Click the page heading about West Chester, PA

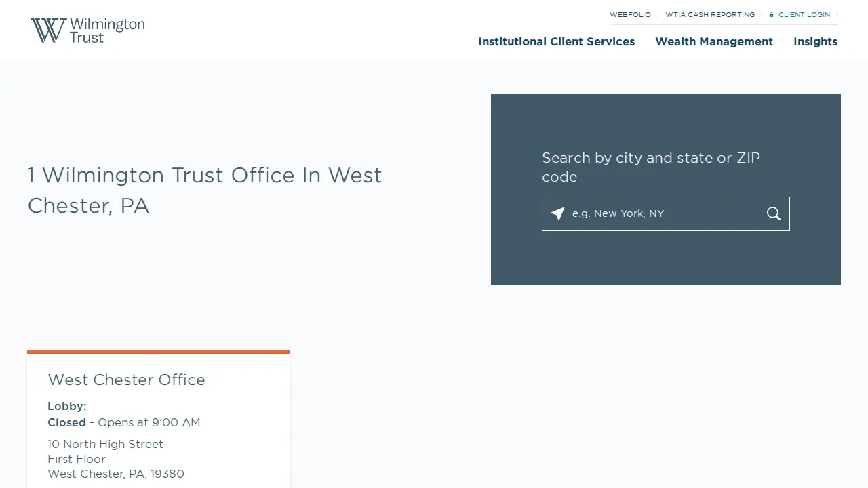coord(205,190)
